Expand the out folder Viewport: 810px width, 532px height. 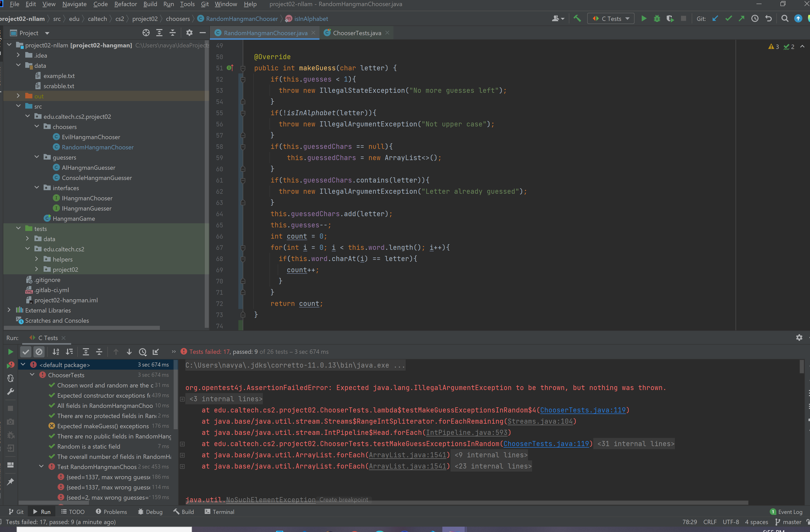pyautogui.click(x=18, y=96)
